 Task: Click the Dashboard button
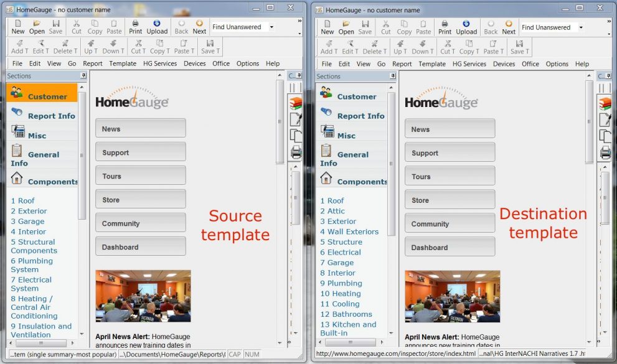coord(140,246)
